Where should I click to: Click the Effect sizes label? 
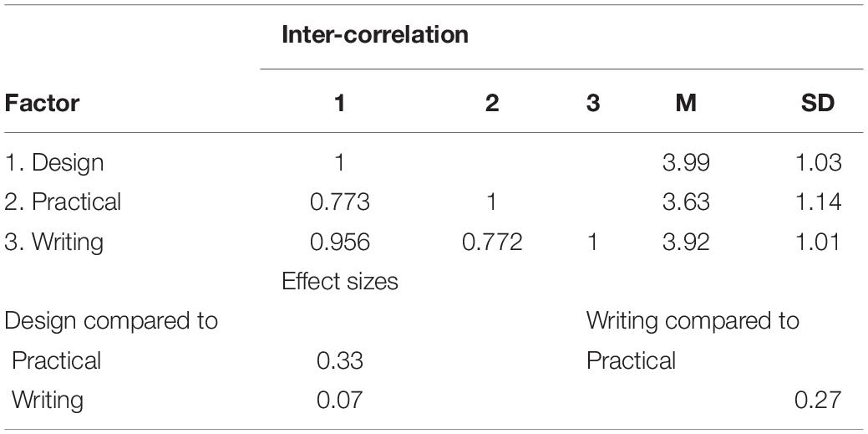(x=340, y=282)
